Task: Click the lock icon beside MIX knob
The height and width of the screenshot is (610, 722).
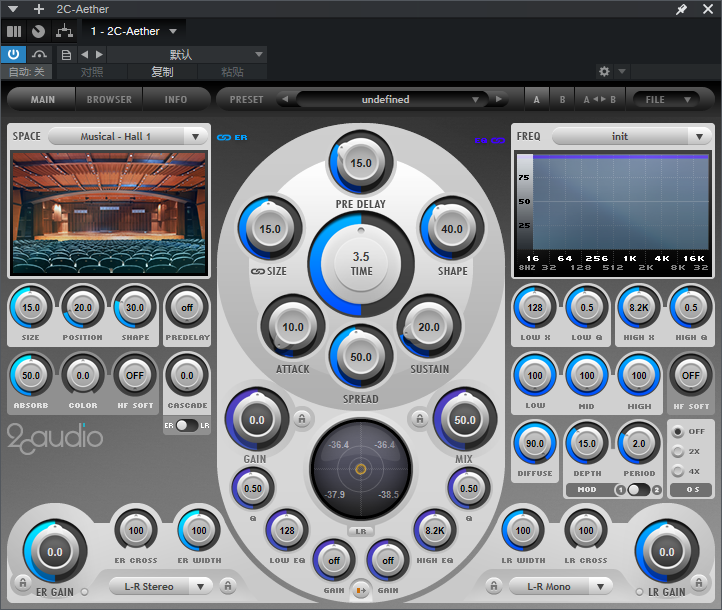Action: [420, 418]
